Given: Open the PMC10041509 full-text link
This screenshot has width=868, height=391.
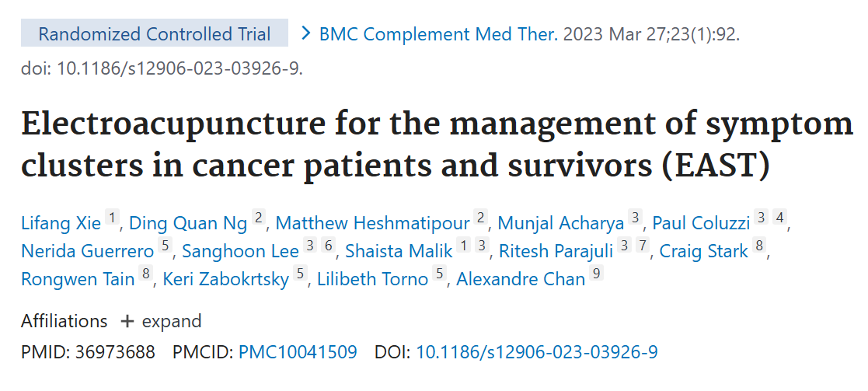Looking at the screenshot, I should [298, 352].
